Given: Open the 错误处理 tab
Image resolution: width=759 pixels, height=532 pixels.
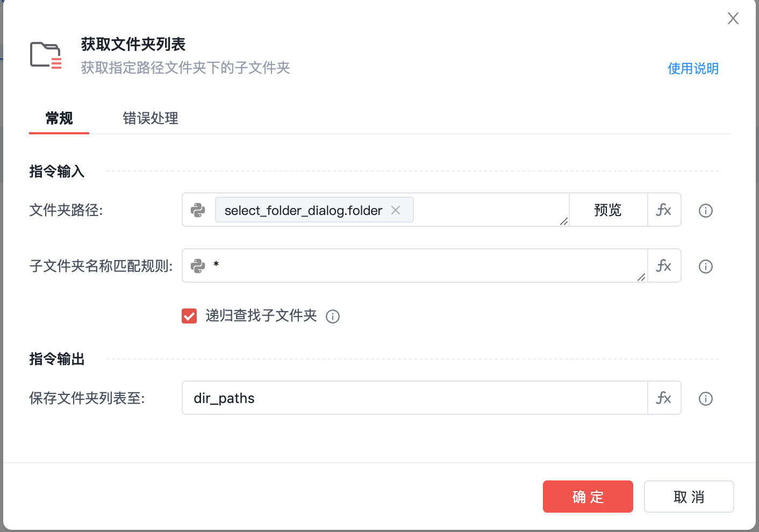Looking at the screenshot, I should (x=151, y=118).
